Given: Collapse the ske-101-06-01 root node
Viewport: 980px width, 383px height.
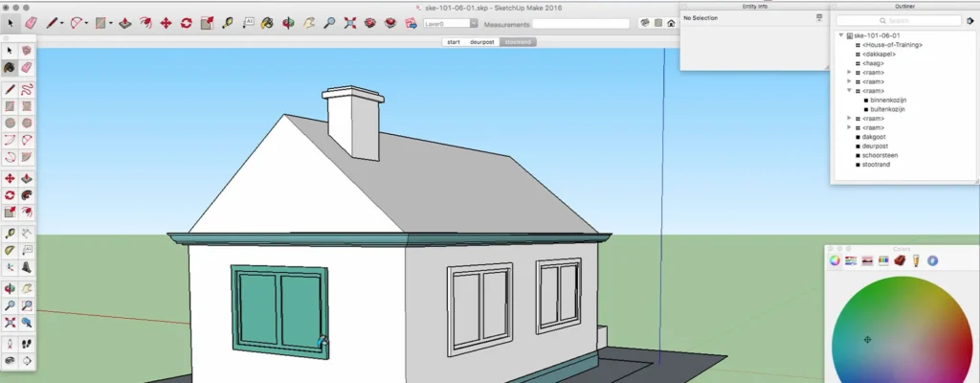Looking at the screenshot, I should 840,35.
